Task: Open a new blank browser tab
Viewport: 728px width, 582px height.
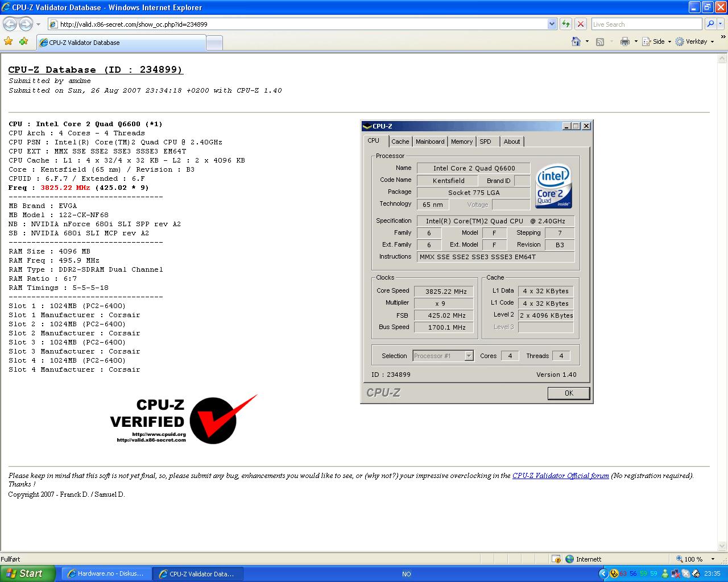Action: point(214,43)
